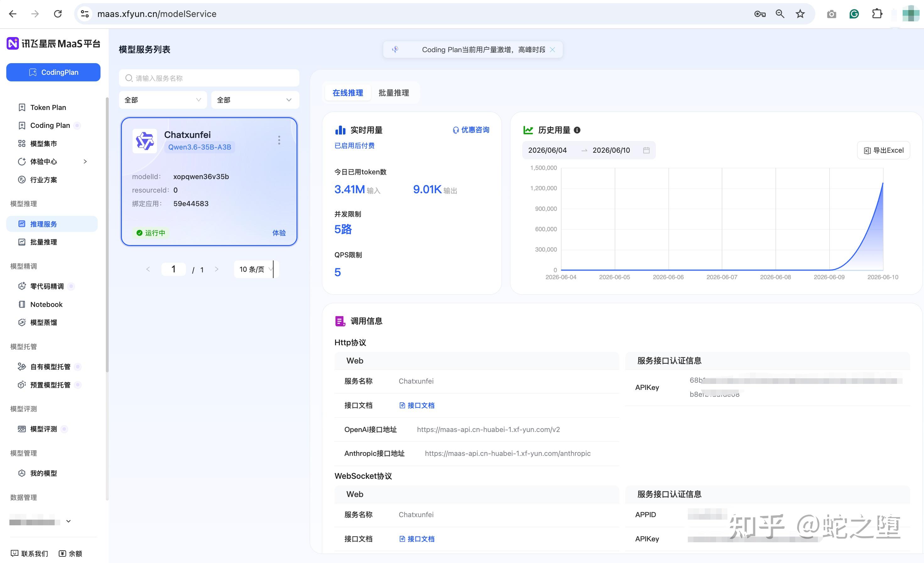This screenshot has width=924, height=563.
Task: Go to previous page in pagination
Action: [148, 269]
